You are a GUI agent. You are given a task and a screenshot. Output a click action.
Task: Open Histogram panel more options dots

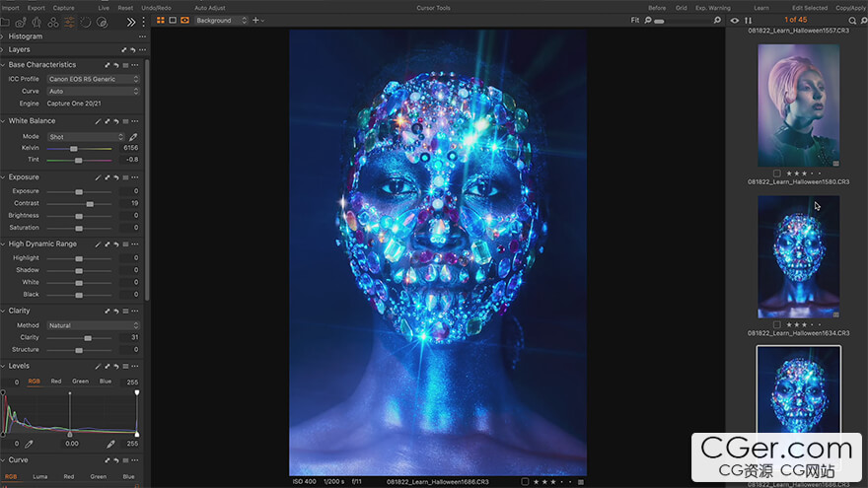[x=142, y=36]
